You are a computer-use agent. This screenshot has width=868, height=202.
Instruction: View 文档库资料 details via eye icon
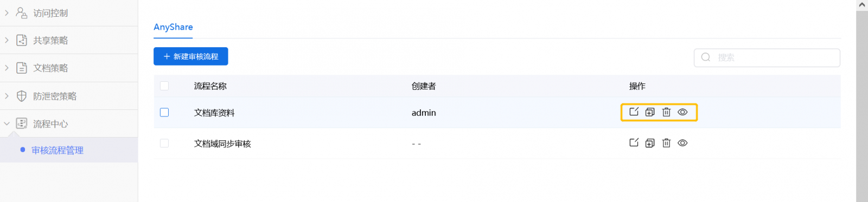click(x=682, y=112)
